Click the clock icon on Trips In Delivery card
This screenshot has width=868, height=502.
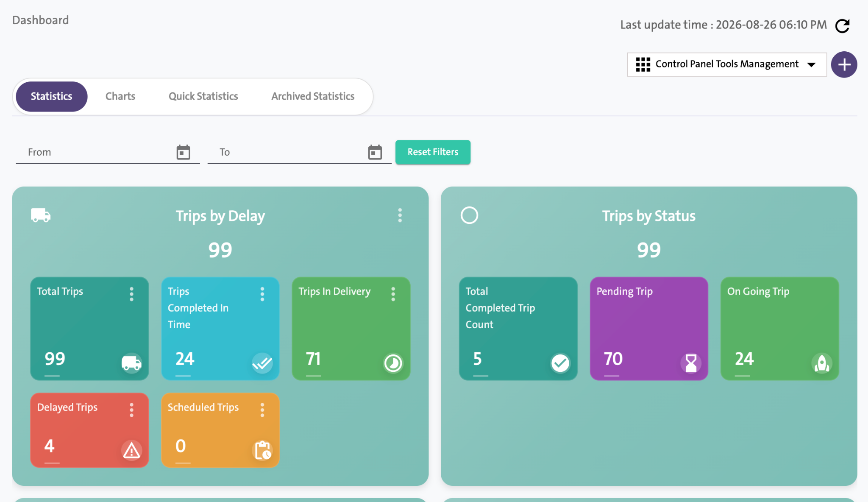point(393,363)
